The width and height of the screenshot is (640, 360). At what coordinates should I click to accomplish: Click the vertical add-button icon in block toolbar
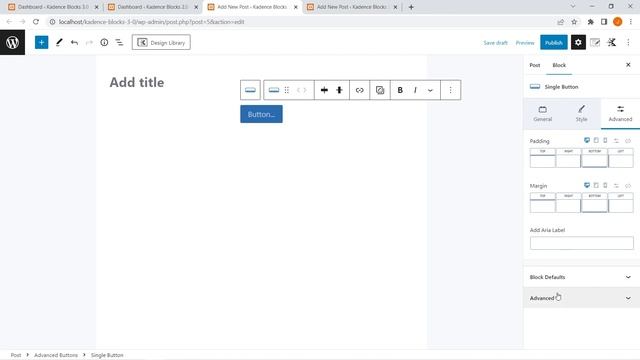pyautogui.click(x=339, y=90)
